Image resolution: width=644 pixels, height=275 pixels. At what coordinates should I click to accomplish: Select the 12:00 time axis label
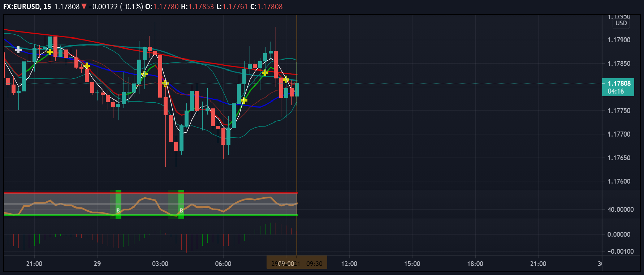tap(349, 264)
